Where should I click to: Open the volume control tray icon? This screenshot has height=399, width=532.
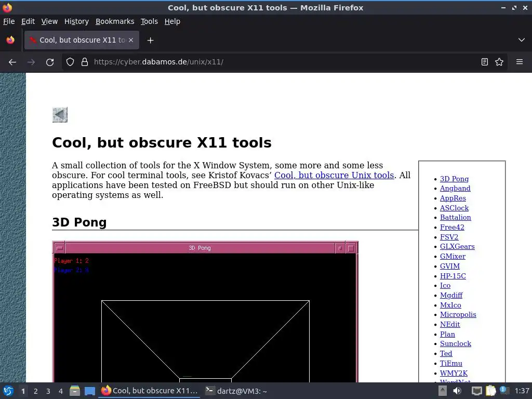coord(457,391)
